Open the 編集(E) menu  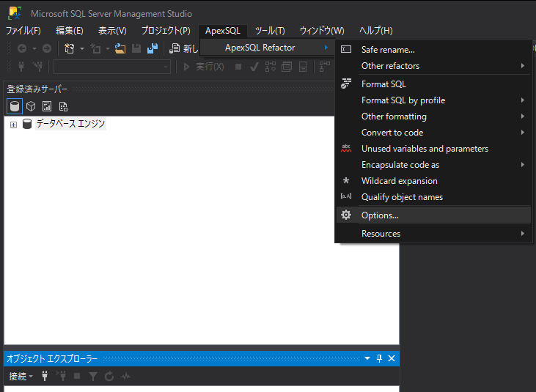(x=70, y=31)
